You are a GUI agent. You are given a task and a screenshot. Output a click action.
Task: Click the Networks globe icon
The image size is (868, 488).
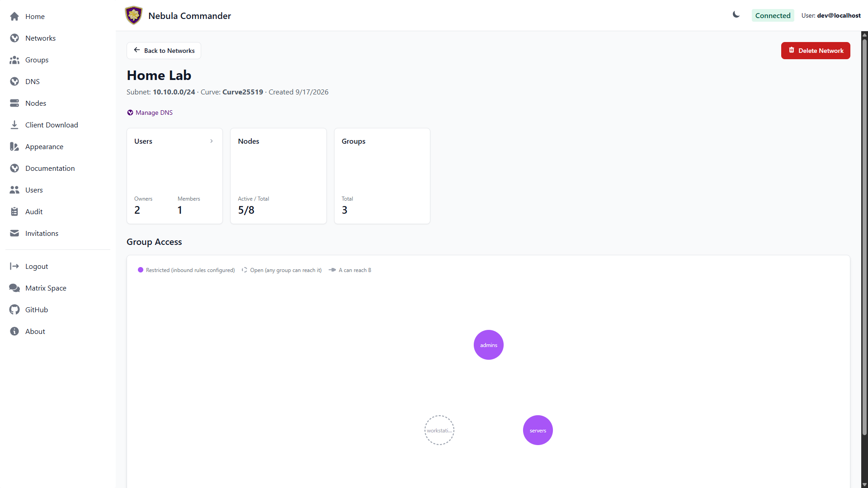tap(14, 38)
